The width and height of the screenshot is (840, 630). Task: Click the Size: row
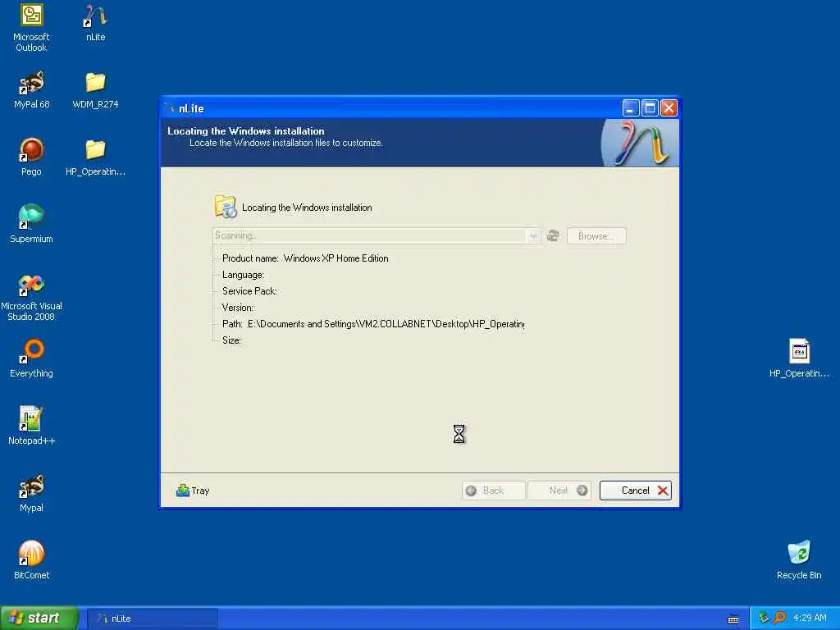231,340
